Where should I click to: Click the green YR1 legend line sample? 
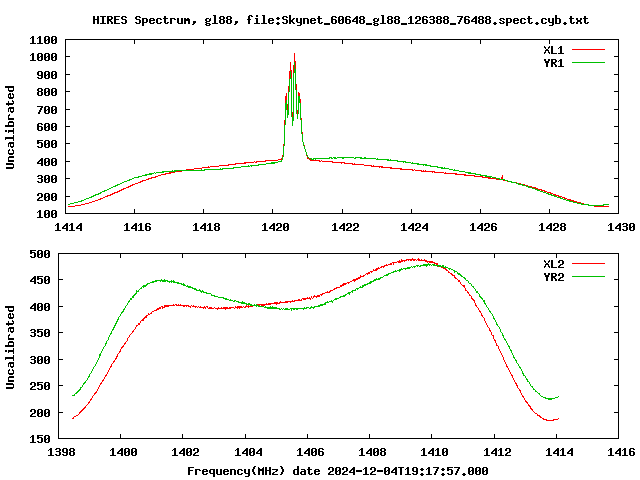coord(588,63)
